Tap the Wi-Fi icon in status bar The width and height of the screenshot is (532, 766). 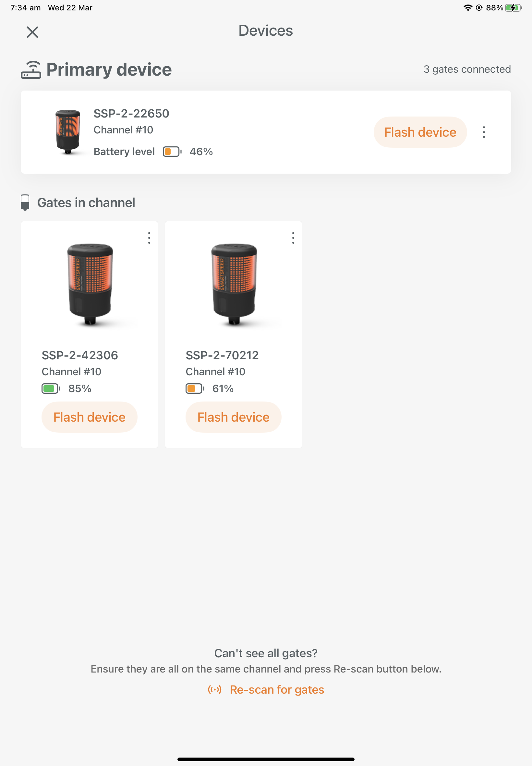(x=468, y=8)
